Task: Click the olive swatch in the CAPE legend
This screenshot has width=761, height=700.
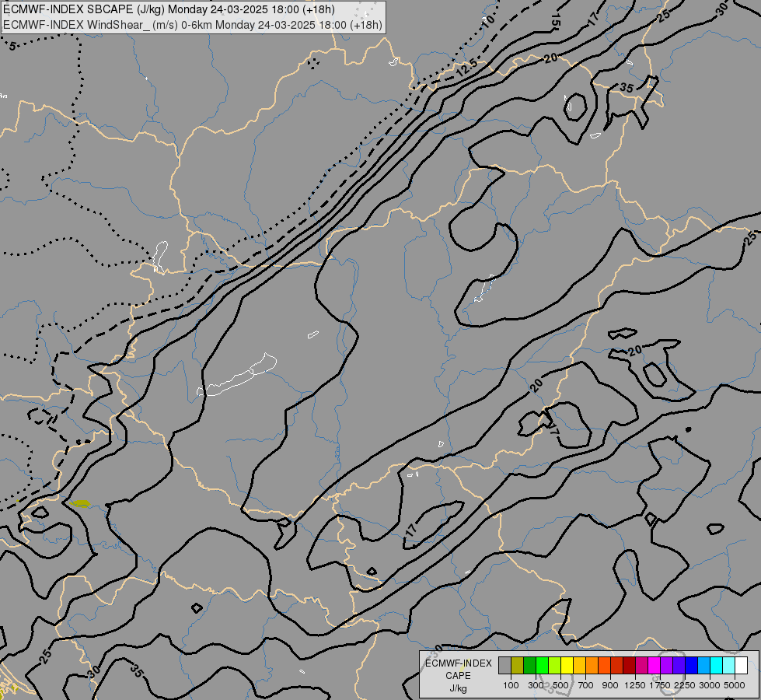Action: tap(517, 665)
